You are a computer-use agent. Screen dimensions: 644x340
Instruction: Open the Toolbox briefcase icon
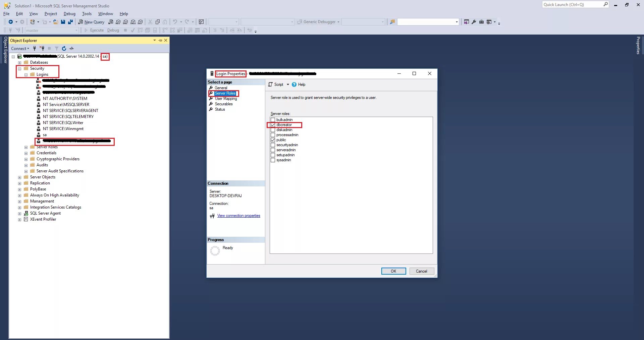481,22
